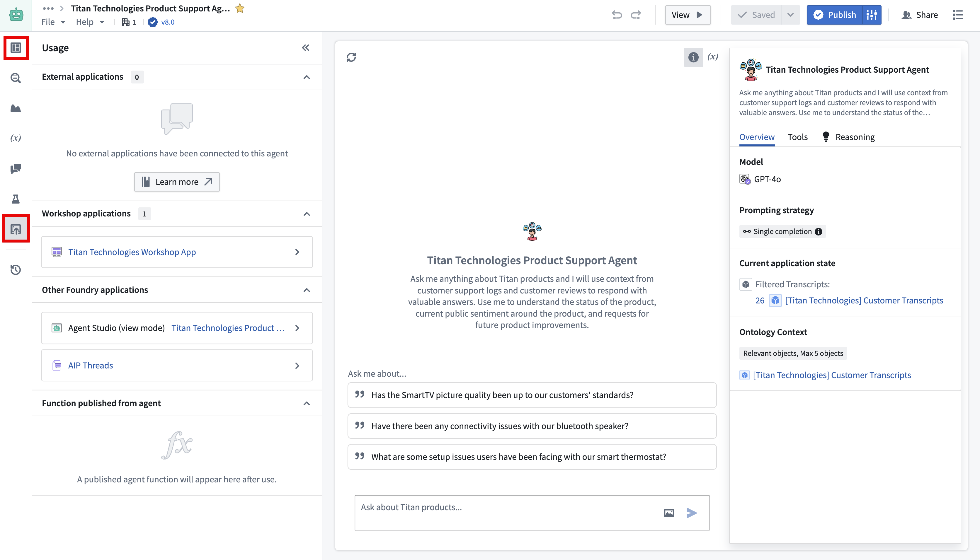Switch to the Reasoning tab
This screenshot has height=560, width=980.
[x=855, y=136]
